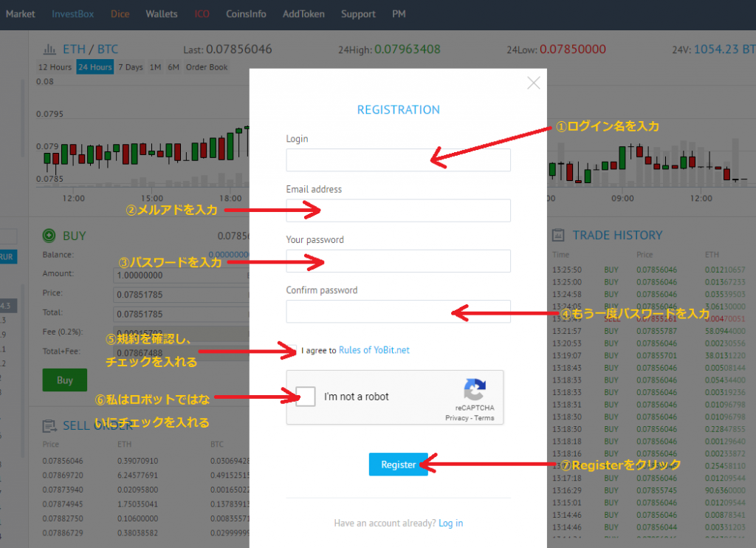Click the Last price 0.07856046
Screen dimensions: 756x548
[239, 49]
